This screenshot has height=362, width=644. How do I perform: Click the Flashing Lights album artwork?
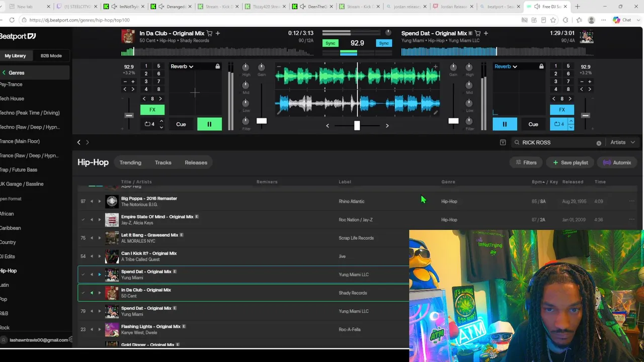[x=112, y=329]
